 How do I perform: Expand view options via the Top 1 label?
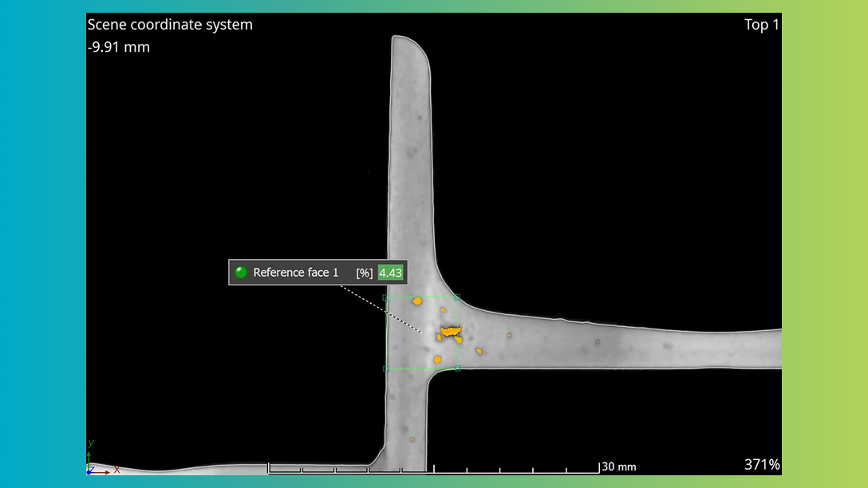(762, 25)
